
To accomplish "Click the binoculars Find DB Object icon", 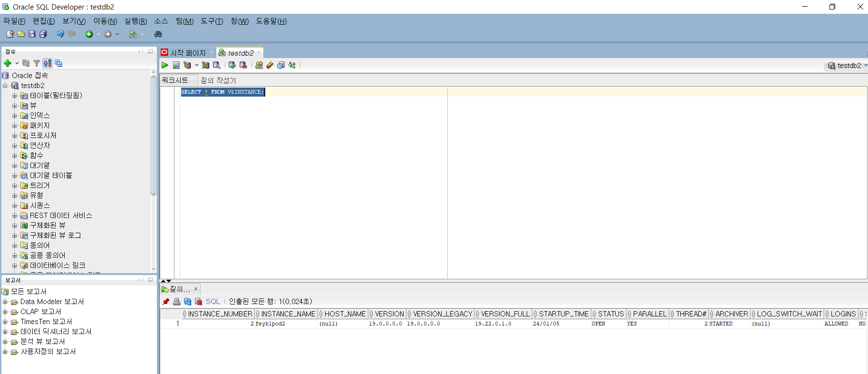I will [158, 34].
